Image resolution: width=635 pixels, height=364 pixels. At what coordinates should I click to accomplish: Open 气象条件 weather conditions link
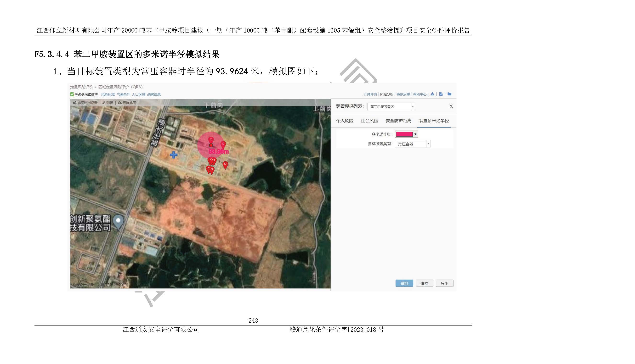click(123, 94)
